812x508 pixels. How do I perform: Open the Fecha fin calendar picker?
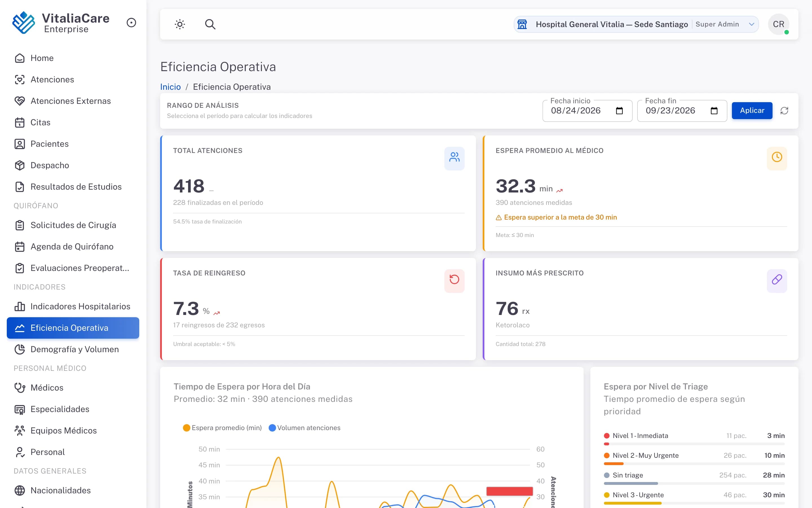pos(714,111)
